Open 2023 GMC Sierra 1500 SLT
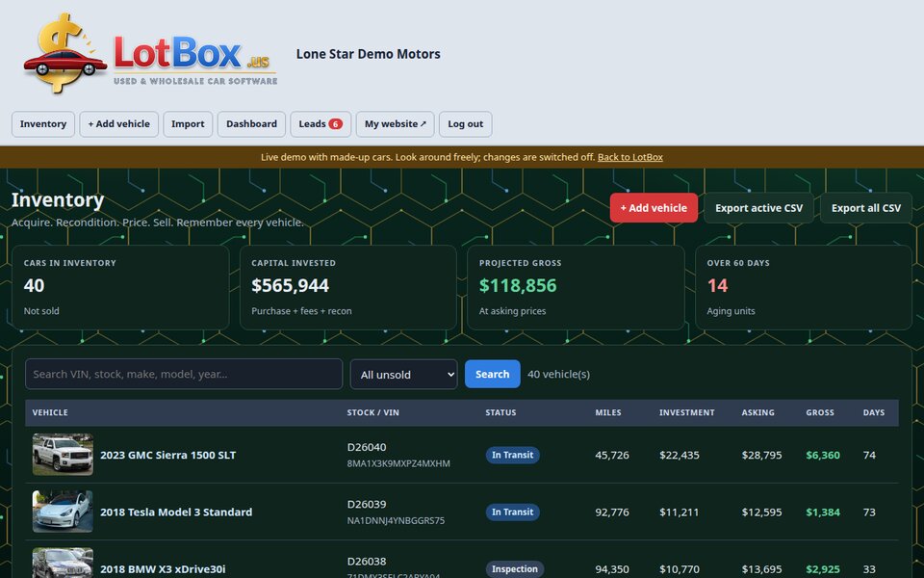This screenshot has width=924, height=578. (167, 455)
